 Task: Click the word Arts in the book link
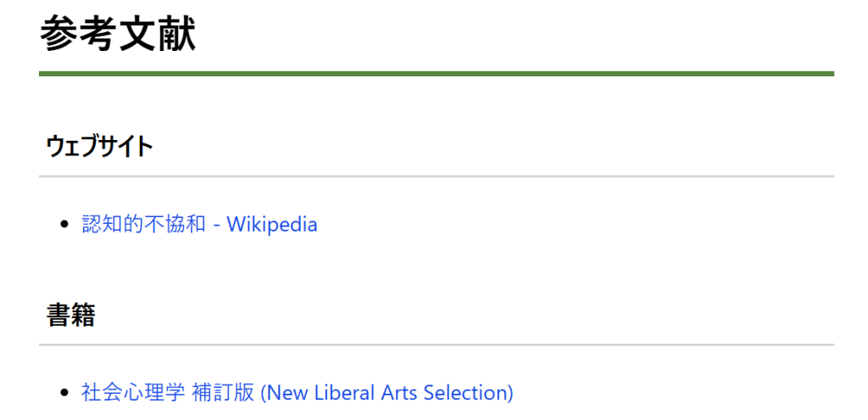[398, 393]
